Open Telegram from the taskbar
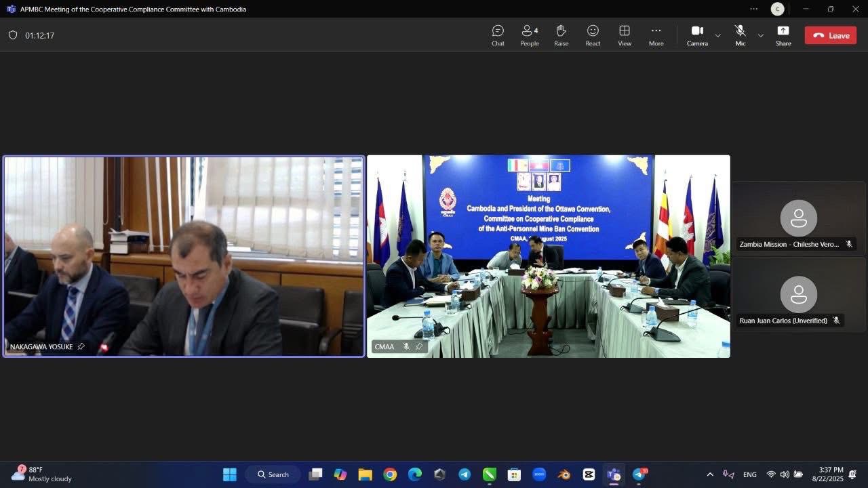This screenshot has width=868, height=488. [x=465, y=474]
